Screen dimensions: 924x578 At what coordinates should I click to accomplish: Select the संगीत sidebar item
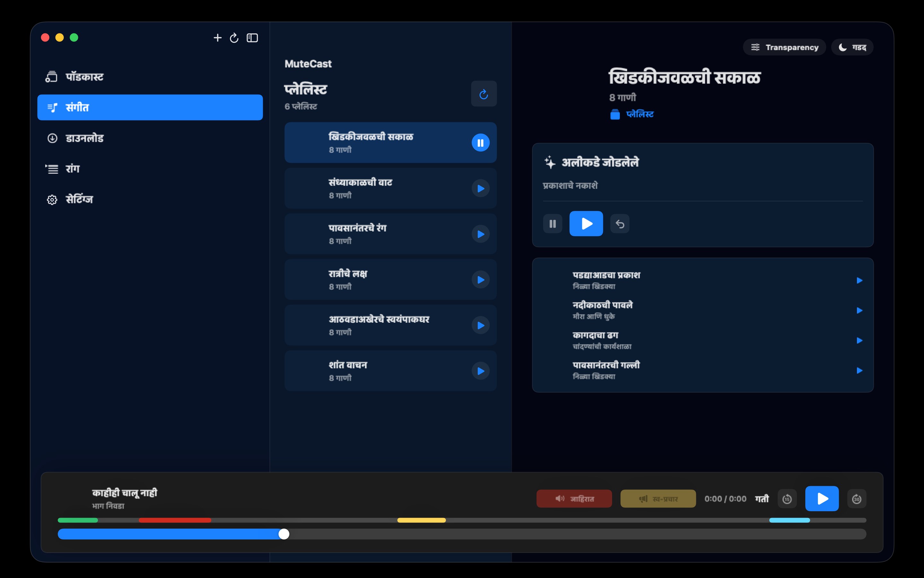150,108
